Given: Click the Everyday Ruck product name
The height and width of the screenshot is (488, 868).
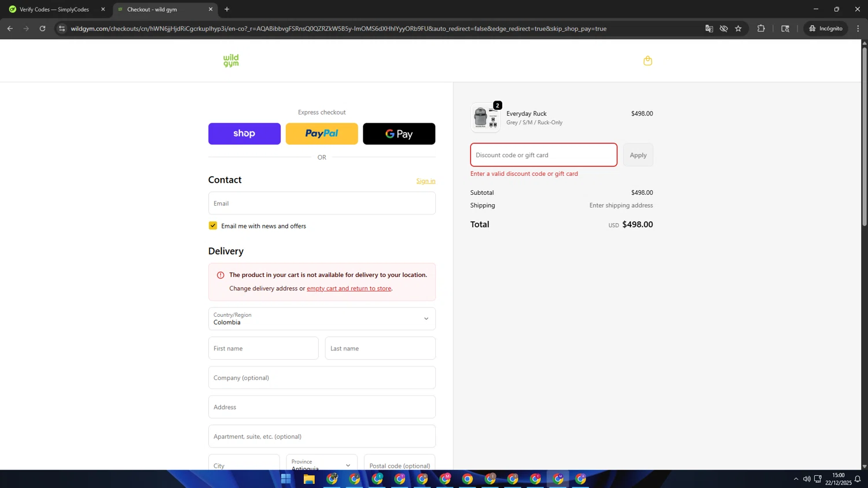Looking at the screenshot, I should 527,114.
